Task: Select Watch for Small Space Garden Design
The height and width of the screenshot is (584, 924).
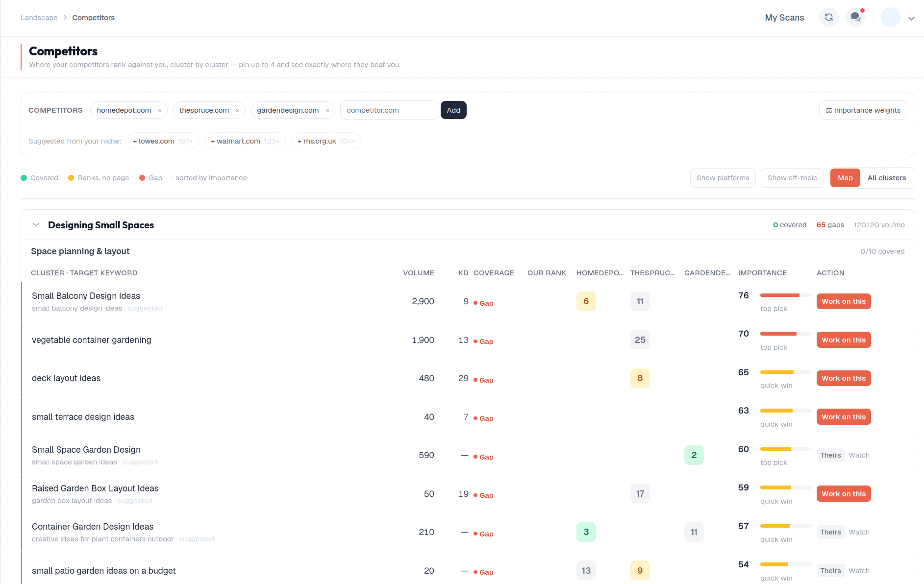Action: coord(859,455)
